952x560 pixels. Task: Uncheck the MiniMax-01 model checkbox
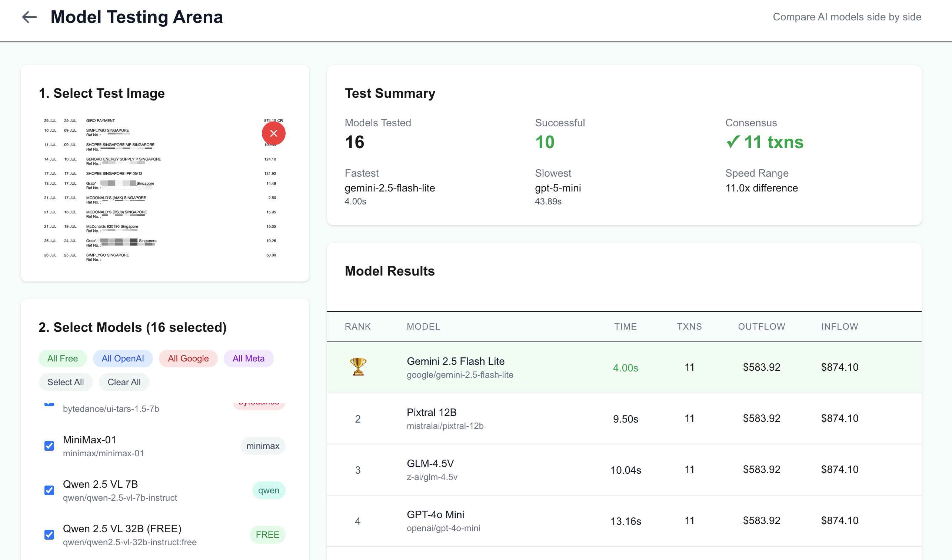click(49, 446)
